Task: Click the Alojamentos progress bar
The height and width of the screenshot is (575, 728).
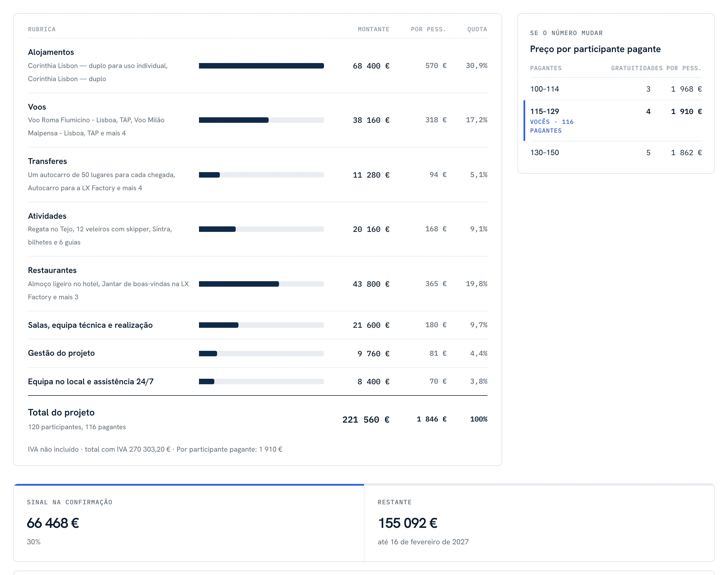Action: click(261, 66)
